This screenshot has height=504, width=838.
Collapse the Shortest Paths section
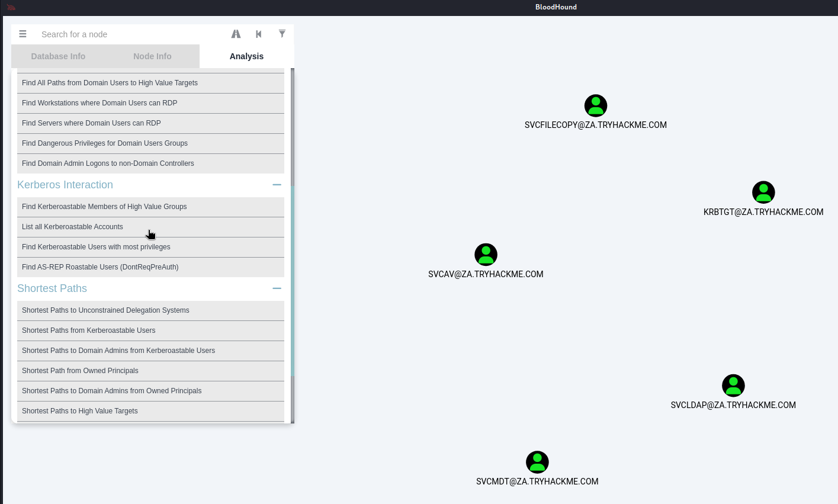(277, 288)
